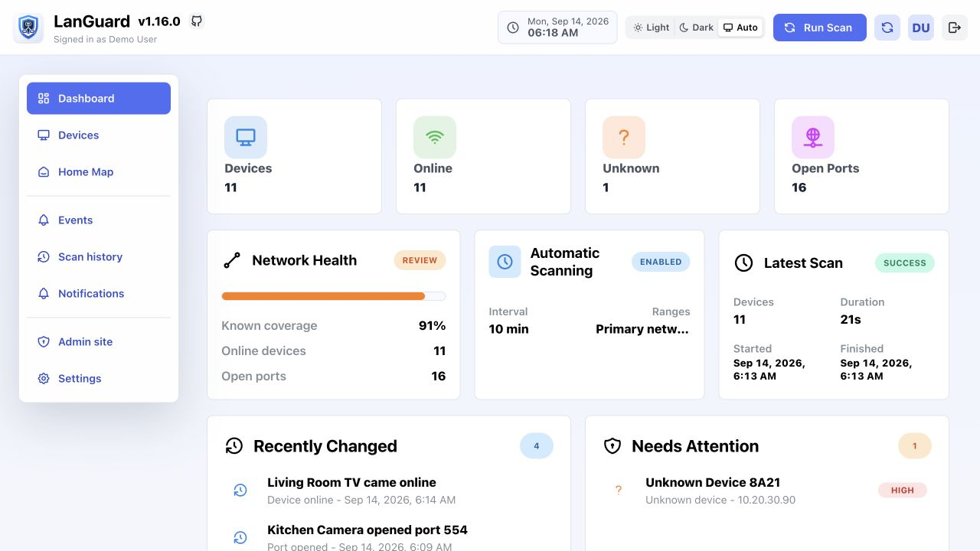
Task: Click the date and time display
Action: pyautogui.click(x=557, y=28)
